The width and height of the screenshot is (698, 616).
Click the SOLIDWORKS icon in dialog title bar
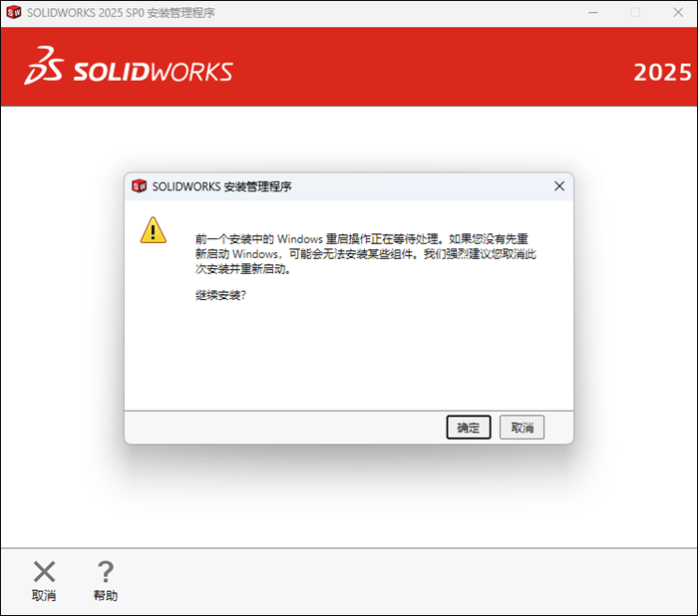click(x=140, y=186)
